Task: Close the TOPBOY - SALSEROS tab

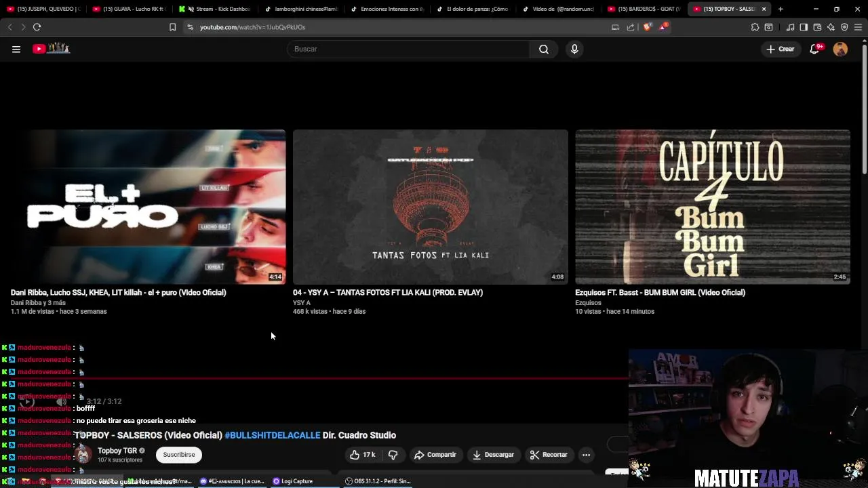Action: [764, 9]
